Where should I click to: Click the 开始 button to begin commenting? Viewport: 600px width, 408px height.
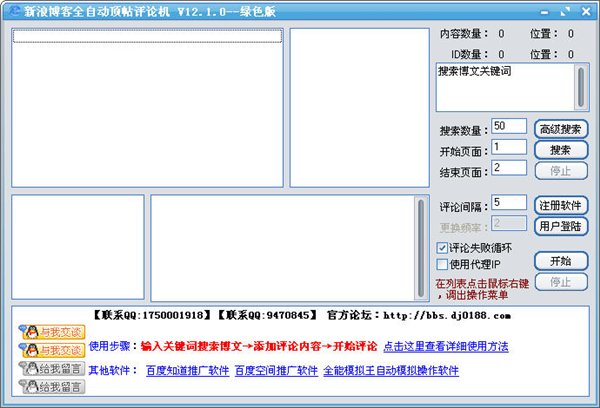(x=561, y=261)
